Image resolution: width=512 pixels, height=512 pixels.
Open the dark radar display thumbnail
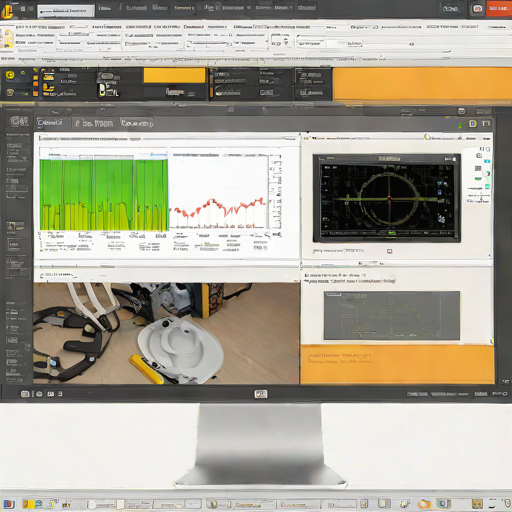click(387, 198)
